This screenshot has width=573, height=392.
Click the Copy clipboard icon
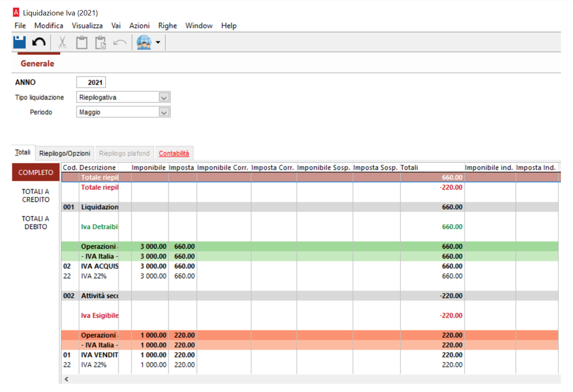[x=82, y=42]
